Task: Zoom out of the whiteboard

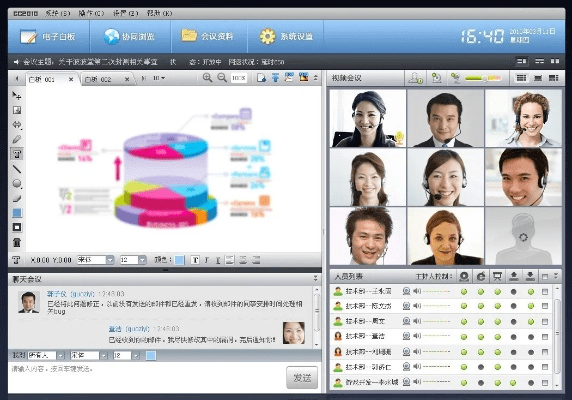Action: (222, 78)
